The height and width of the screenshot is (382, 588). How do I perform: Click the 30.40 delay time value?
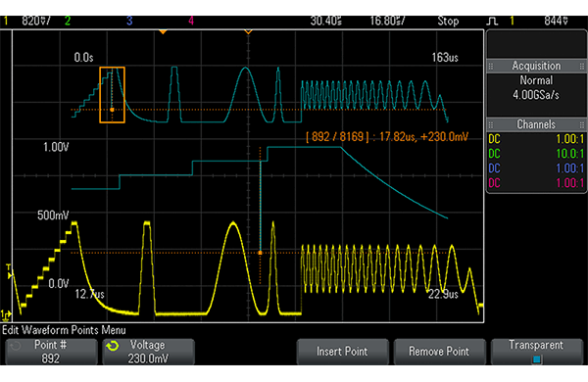(x=326, y=21)
